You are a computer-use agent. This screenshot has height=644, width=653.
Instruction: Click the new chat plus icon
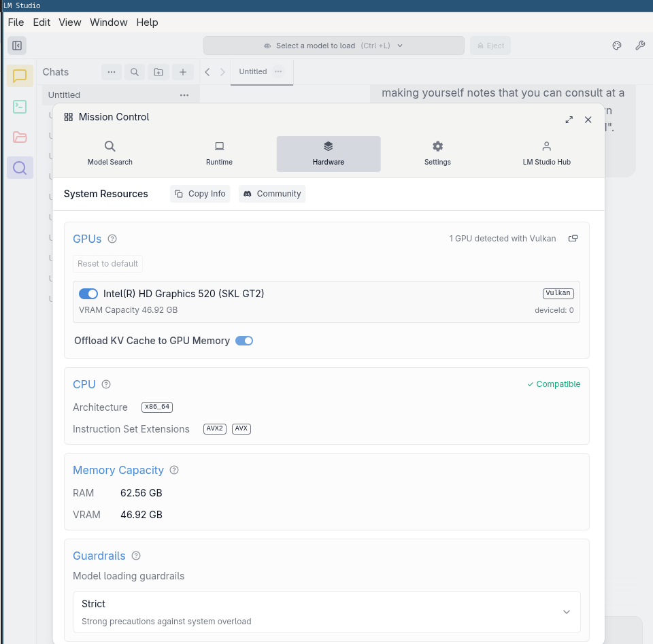[182, 72]
